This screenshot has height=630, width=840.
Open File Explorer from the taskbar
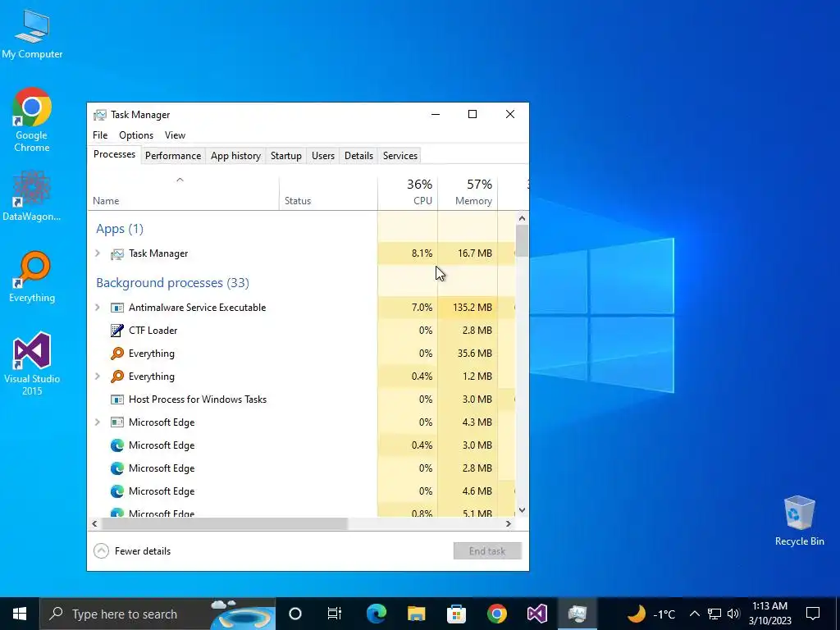[x=416, y=614]
